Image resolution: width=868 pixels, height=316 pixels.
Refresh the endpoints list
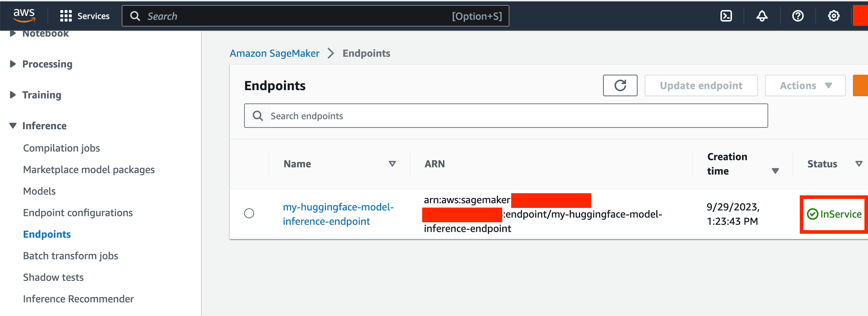(620, 85)
